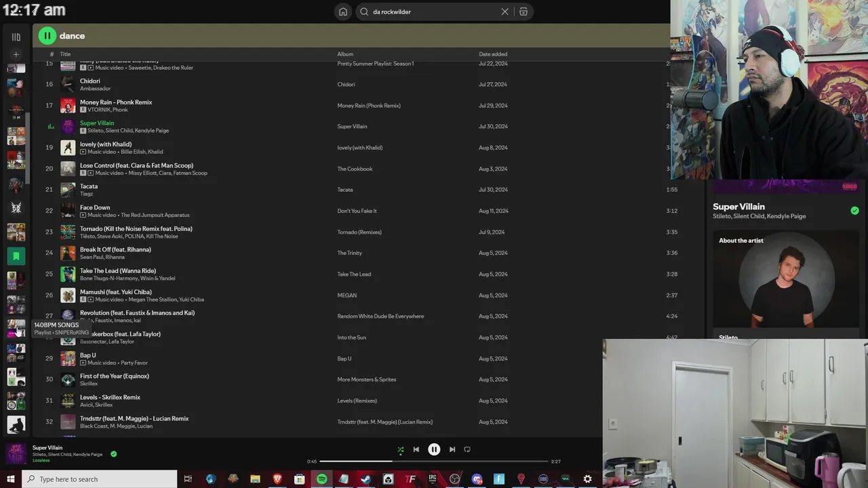868x488 pixels.
Task: Switch to Spotify taskbar icon
Action: pyautogui.click(x=322, y=479)
